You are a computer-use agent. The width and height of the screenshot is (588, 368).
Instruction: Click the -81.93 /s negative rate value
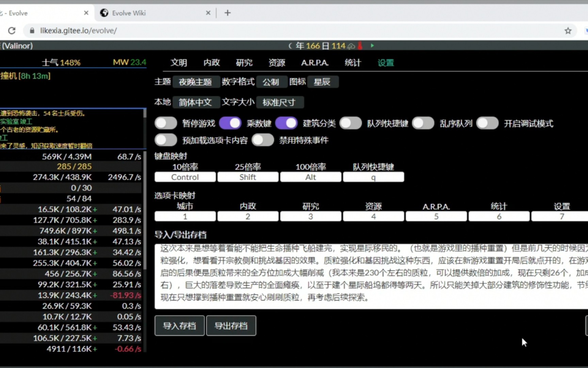coord(126,295)
